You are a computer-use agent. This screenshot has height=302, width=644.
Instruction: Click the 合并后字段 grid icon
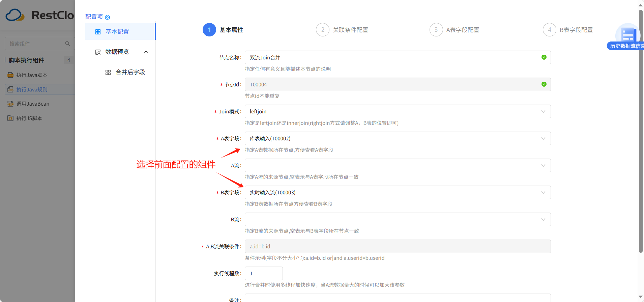pyautogui.click(x=108, y=72)
